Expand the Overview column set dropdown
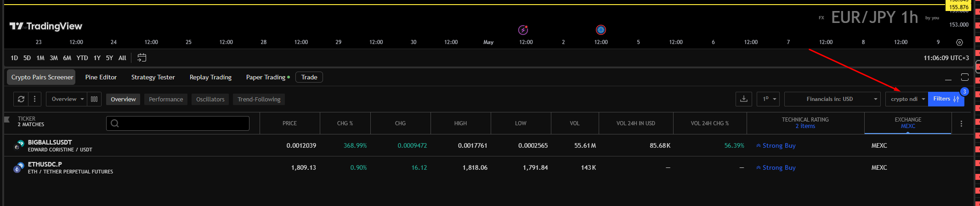The width and height of the screenshot is (980, 206). pyautogui.click(x=67, y=99)
